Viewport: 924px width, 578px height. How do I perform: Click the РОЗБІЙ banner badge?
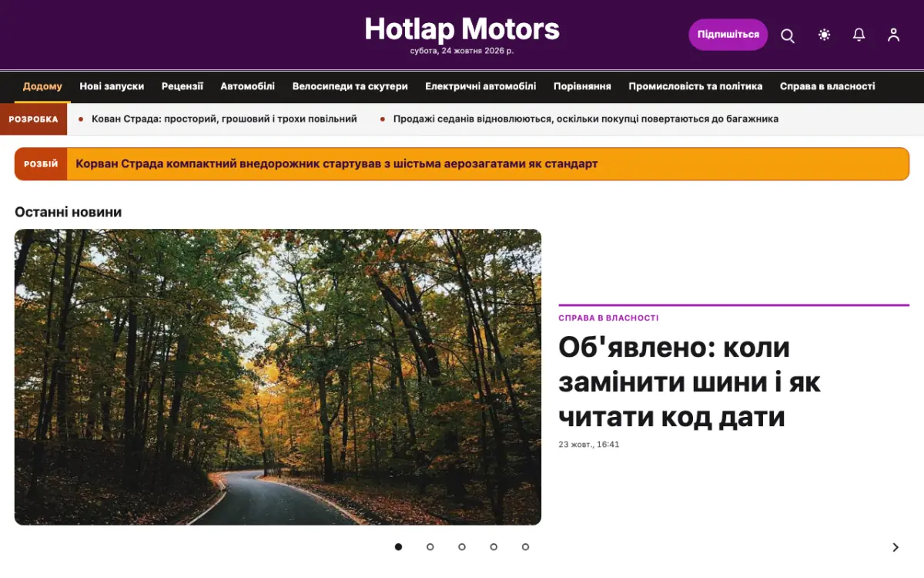(x=41, y=164)
